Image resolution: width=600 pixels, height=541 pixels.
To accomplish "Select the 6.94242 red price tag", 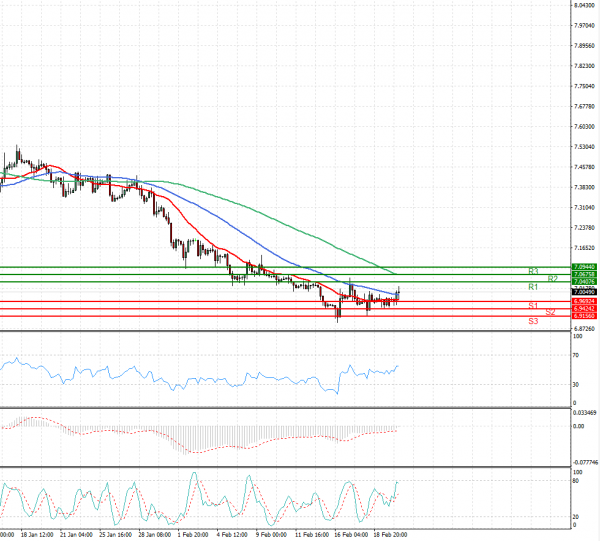I will (584, 309).
